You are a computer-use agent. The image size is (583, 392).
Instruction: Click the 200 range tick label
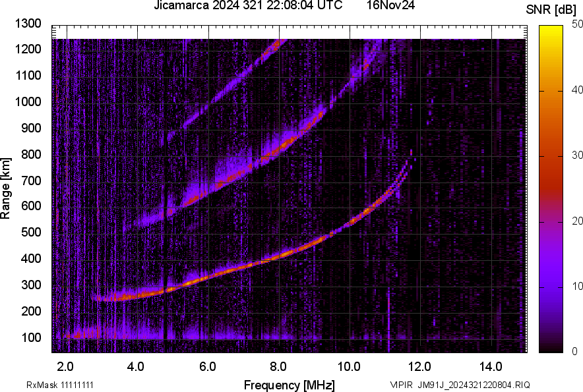point(31,311)
